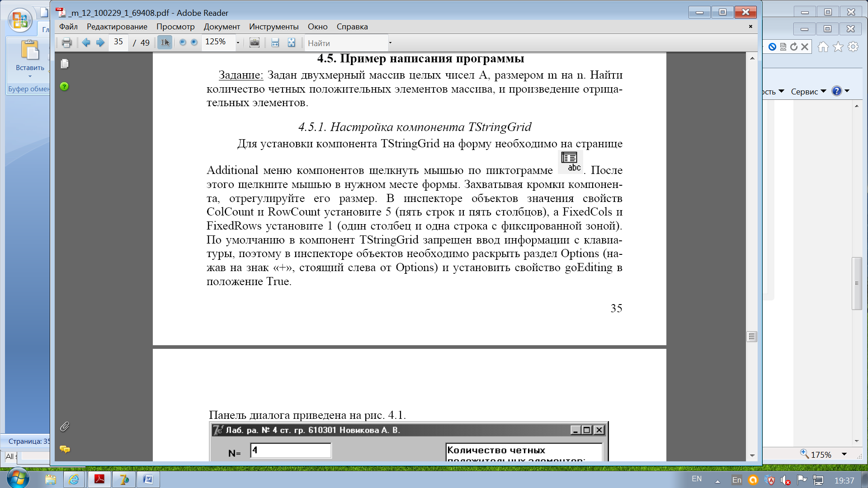Go to previous page with left arrow

click(86, 43)
